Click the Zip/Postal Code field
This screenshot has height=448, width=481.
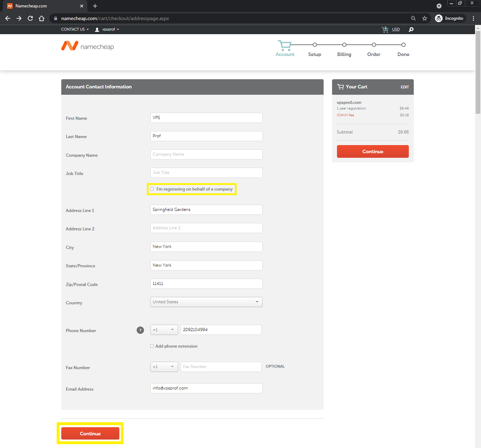[x=206, y=284]
